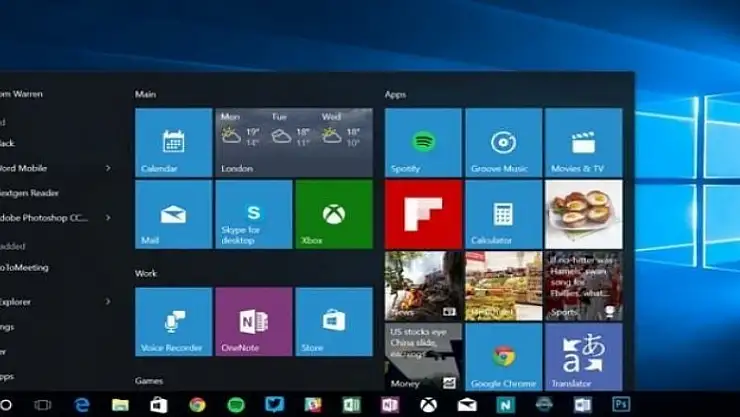Launch the Translator tile
The height and width of the screenshot is (417, 740).
pyautogui.click(x=583, y=357)
